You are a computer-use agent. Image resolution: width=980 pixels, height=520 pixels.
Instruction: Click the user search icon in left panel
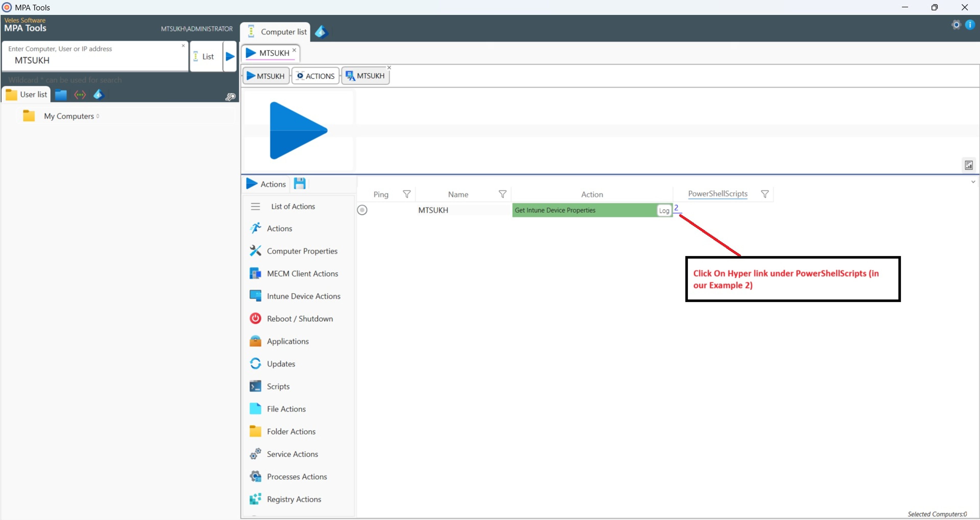pos(230,97)
